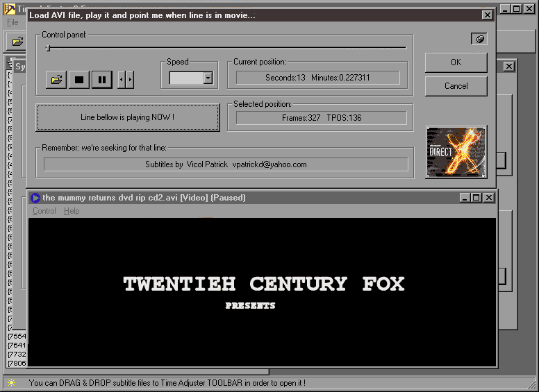Screen dimensions: 539x392
Task: Click the Seconds/Minutes current position field
Action: pos(318,78)
